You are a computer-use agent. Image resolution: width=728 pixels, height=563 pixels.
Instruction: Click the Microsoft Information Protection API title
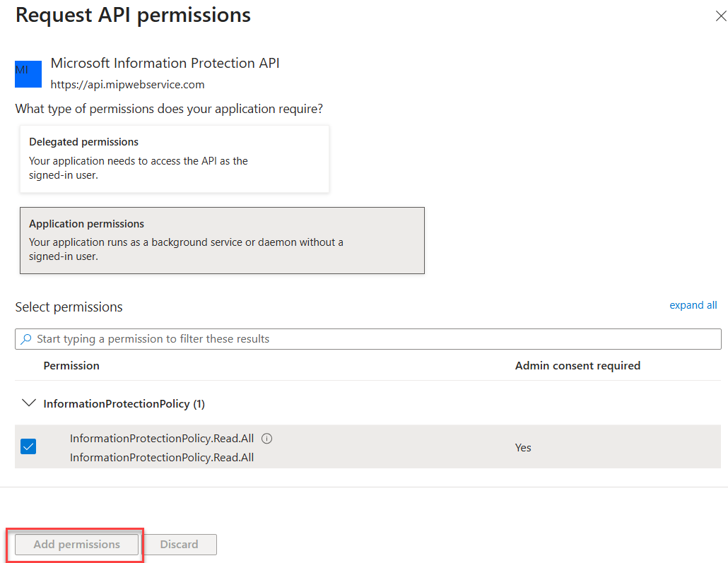pos(165,64)
